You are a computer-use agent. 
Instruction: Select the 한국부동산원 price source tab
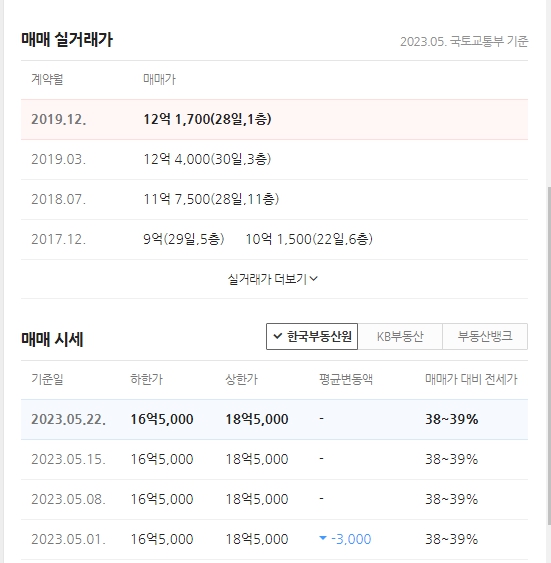312,336
